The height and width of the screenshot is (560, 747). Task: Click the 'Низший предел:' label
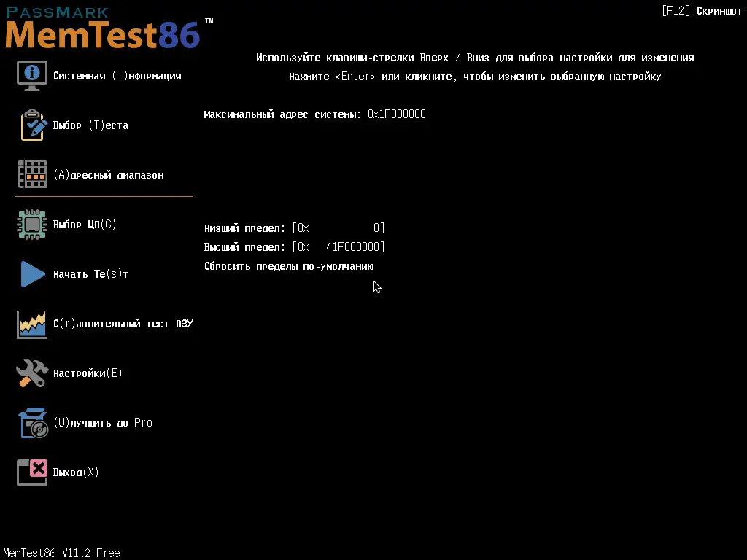click(x=244, y=228)
